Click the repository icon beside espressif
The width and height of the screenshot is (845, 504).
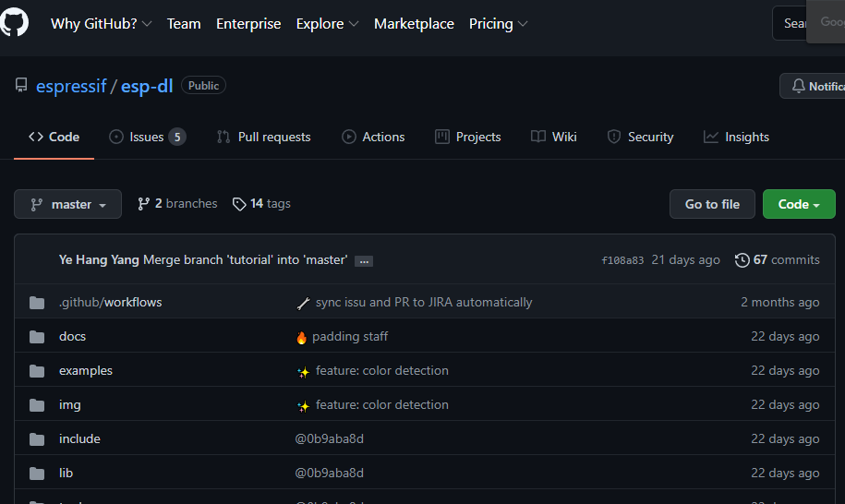click(x=21, y=85)
